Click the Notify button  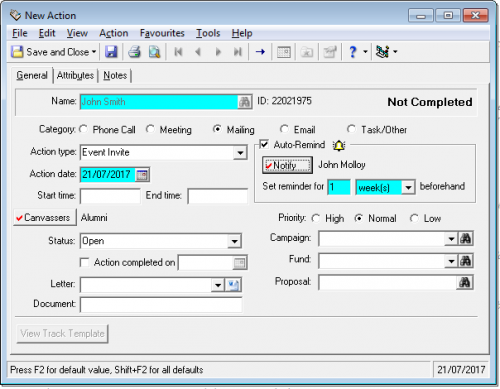coord(287,165)
